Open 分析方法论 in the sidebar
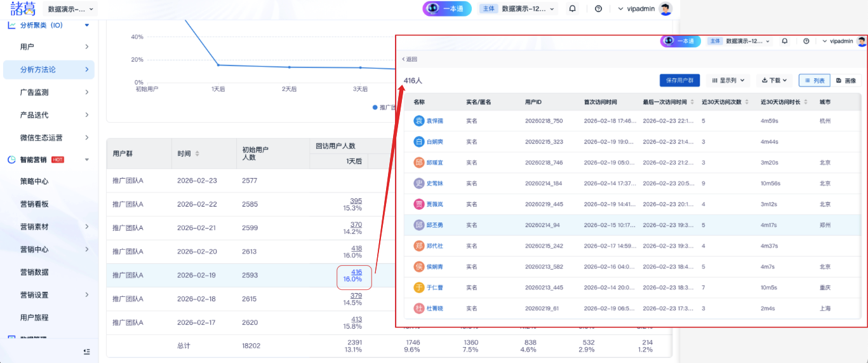Screen dimensions: 868x363 [49, 70]
